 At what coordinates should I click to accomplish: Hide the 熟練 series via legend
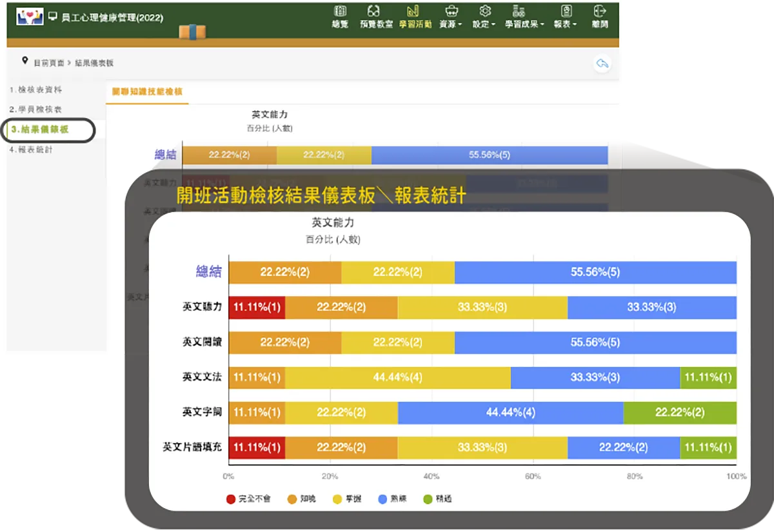(392, 498)
